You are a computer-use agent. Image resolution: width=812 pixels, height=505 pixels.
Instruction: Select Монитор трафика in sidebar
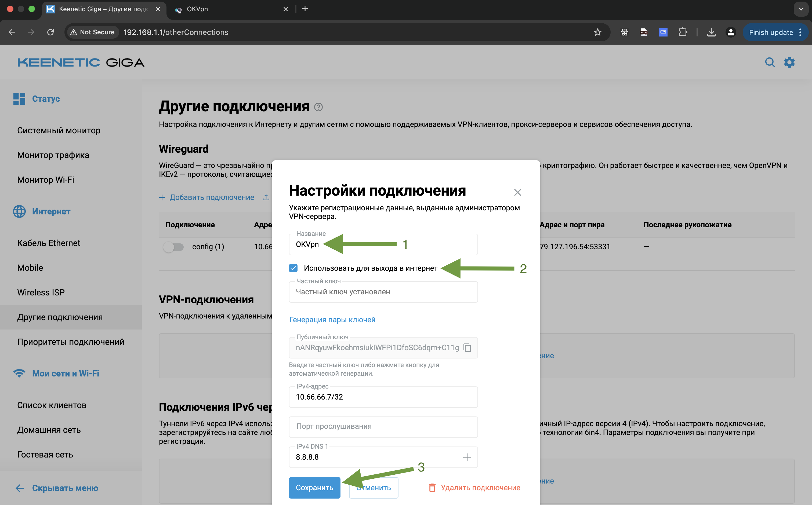coord(53,155)
